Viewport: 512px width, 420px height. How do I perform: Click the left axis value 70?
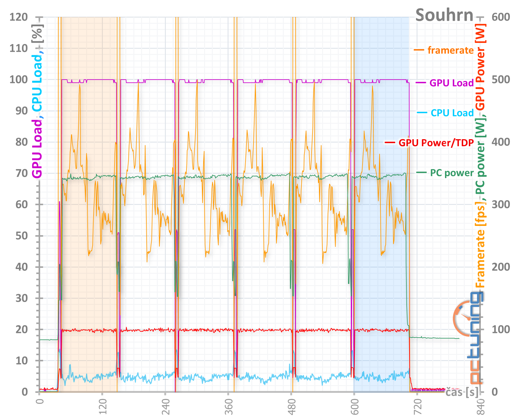22,173
